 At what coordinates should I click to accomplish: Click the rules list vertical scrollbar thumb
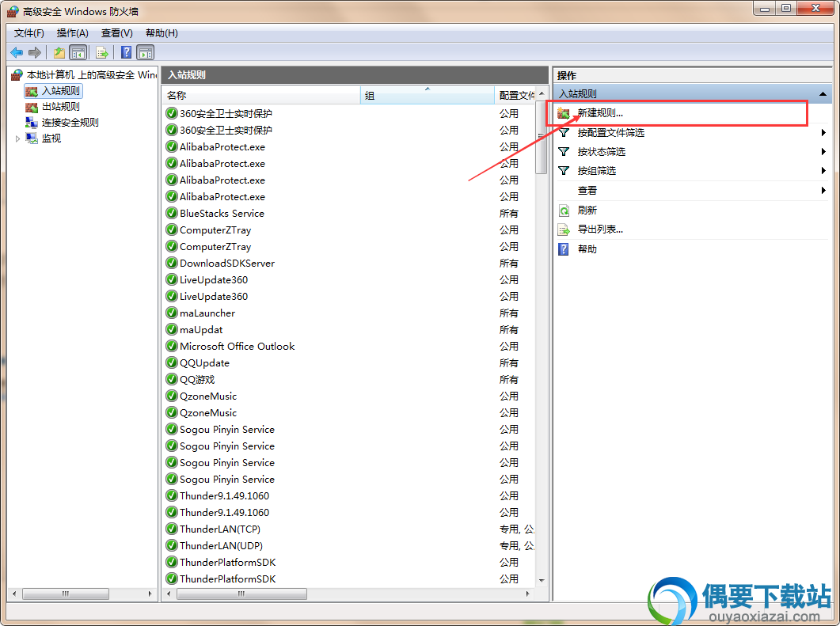(541, 139)
